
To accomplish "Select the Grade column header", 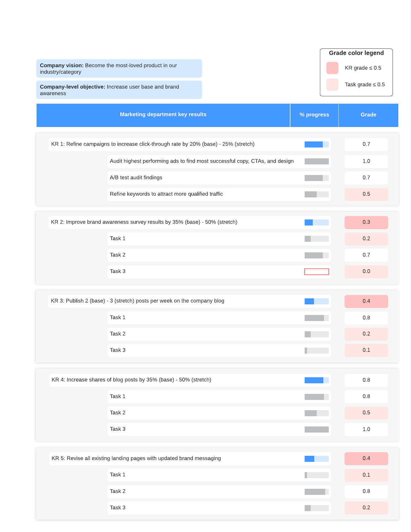I will 368,115.
